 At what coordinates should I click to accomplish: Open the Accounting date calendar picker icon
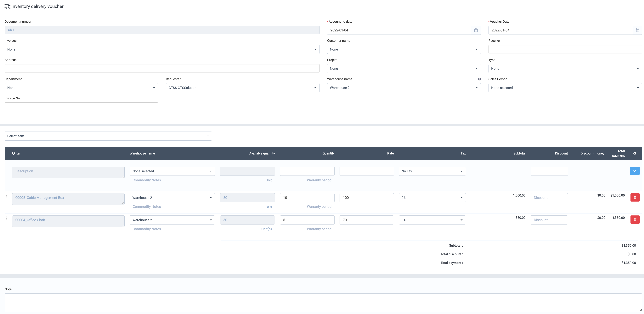pos(476,30)
